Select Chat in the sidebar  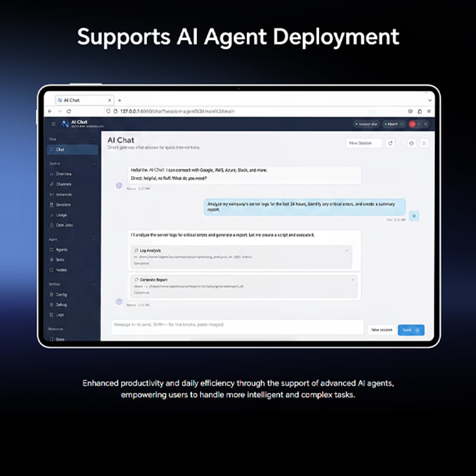(72, 149)
